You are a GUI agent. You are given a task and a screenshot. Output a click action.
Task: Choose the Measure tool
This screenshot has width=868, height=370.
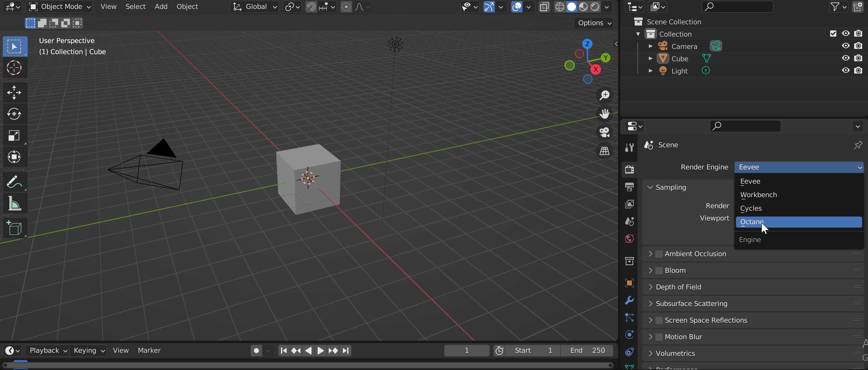[14, 204]
